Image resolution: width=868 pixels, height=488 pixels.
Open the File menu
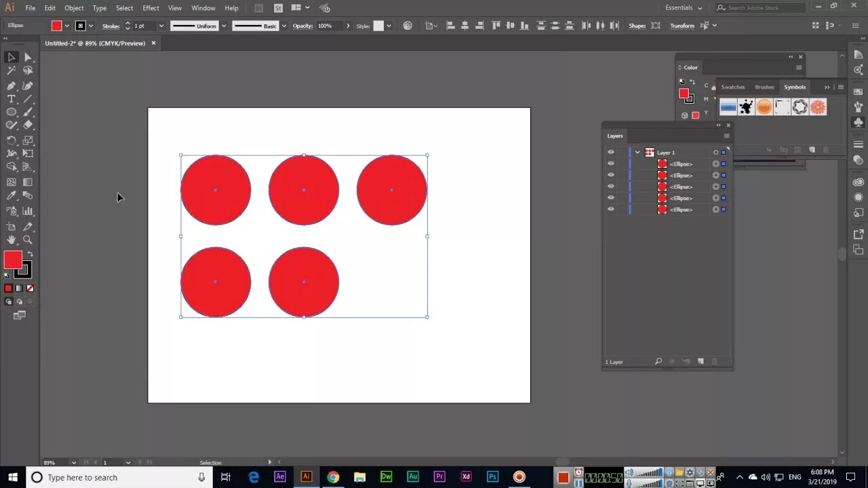click(x=31, y=8)
